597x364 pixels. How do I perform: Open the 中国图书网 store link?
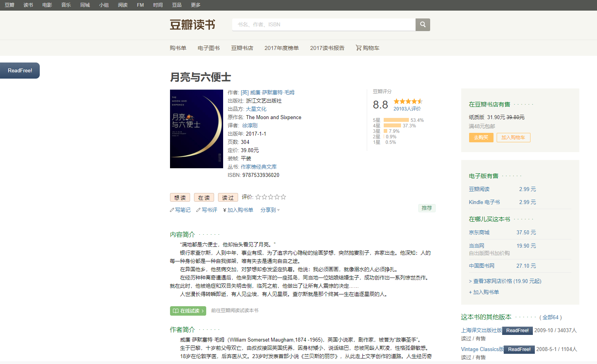point(482,266)
